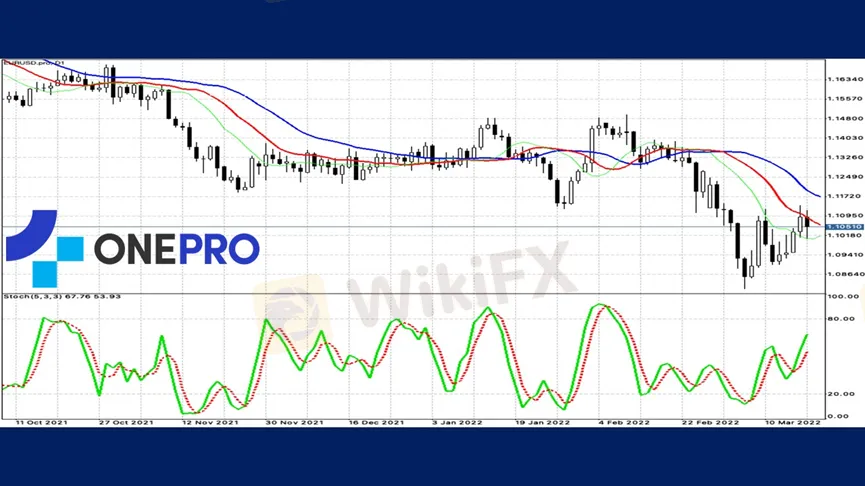Viewport: 865px width, 486px height.
Task: Click the EURUSD.pro,D1 chart title
Action: (x=34, y=63)
